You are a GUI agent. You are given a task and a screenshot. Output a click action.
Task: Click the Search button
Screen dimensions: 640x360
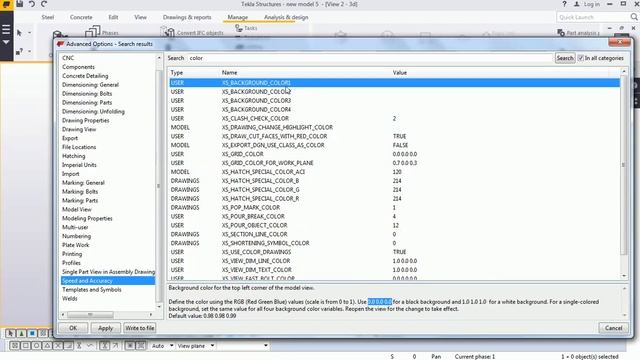tap(565, 58)
